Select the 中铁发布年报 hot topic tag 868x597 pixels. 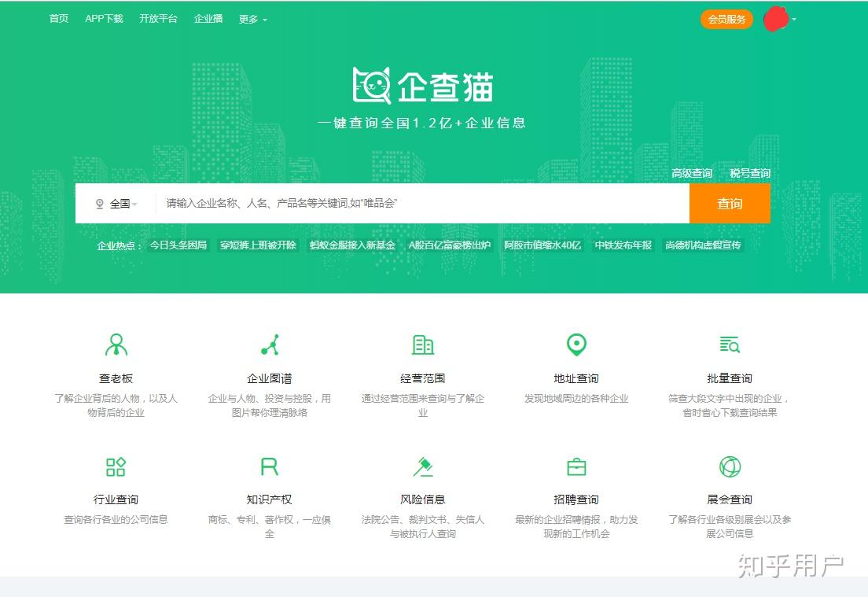(x=622, y=245)
